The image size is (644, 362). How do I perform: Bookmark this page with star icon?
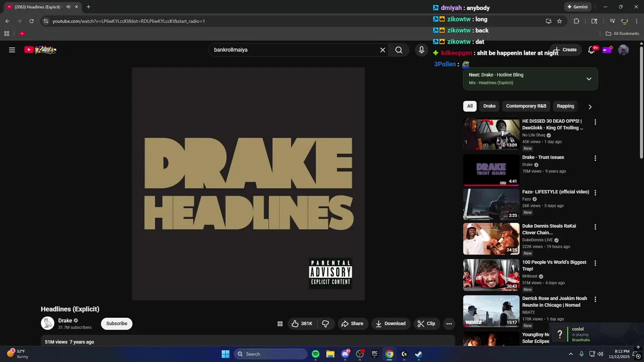559,21
